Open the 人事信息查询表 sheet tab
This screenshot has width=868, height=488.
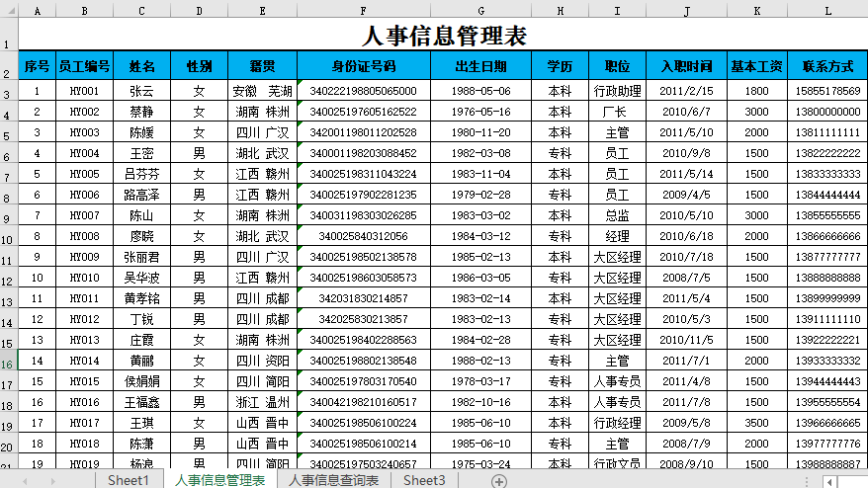tap(333, 480)
